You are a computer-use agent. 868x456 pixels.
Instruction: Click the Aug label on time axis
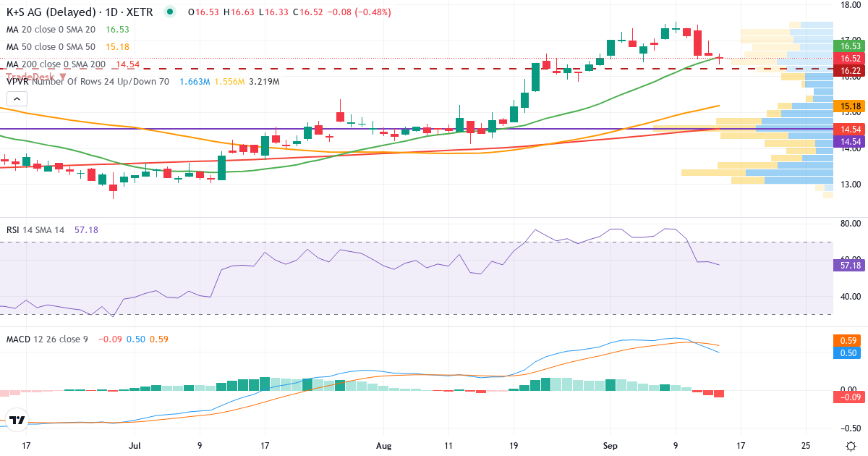click(x=384, y=446)
